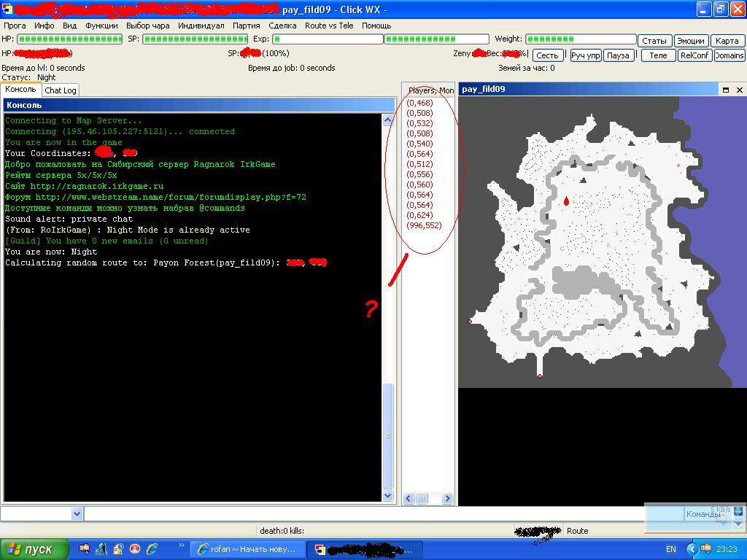Image resolution: width=747 pixels, height=560 pixels.
Task: Open the Выбор чара menu
Action: (147, 26)
